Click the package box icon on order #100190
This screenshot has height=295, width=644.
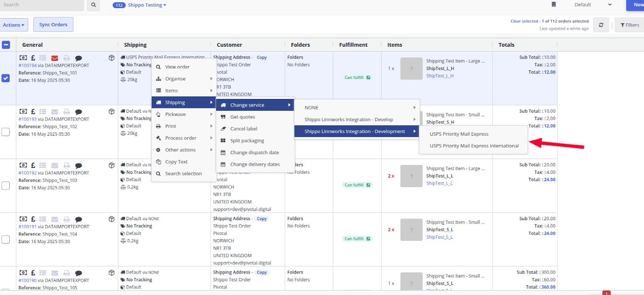point(111,273)
